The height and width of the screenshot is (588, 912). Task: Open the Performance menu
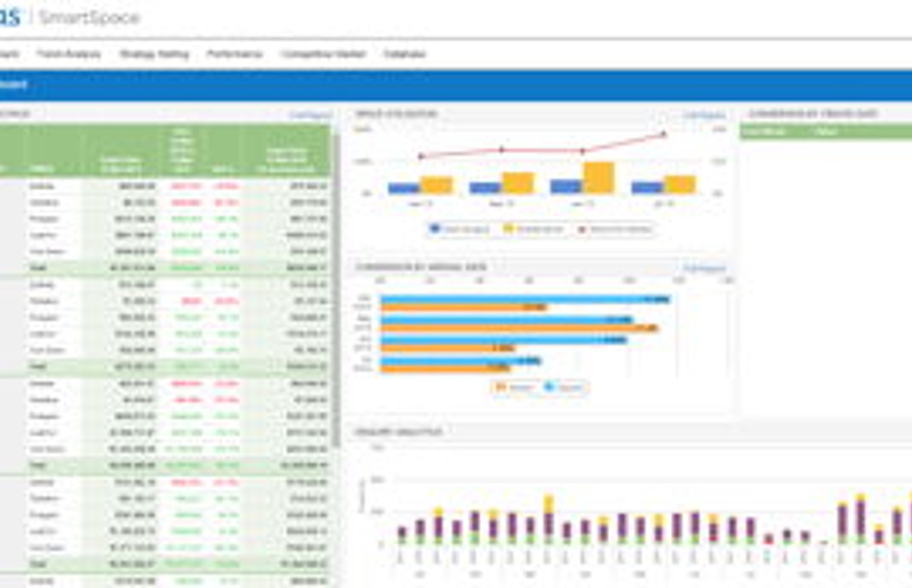click(234, 54)
